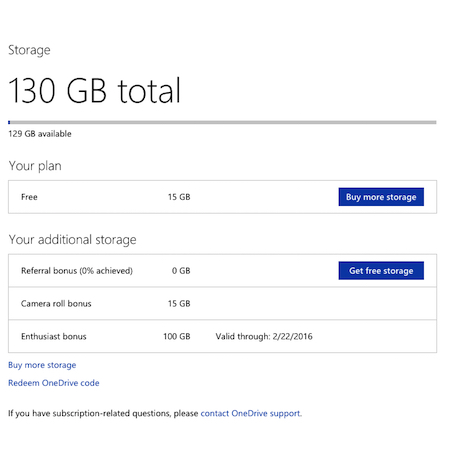Click the 15 GB Free plan value
Screen dimensions: 460x450
(x=179, y=197)
